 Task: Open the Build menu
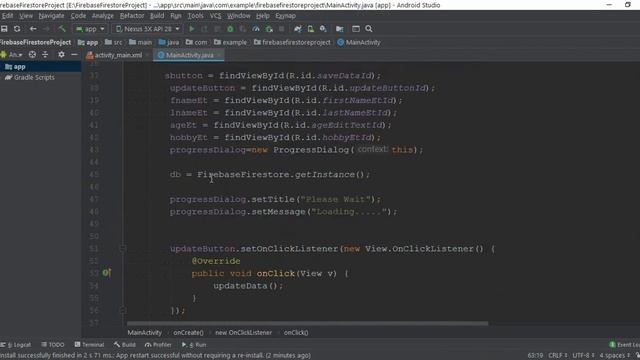click(x=157, y=16)
